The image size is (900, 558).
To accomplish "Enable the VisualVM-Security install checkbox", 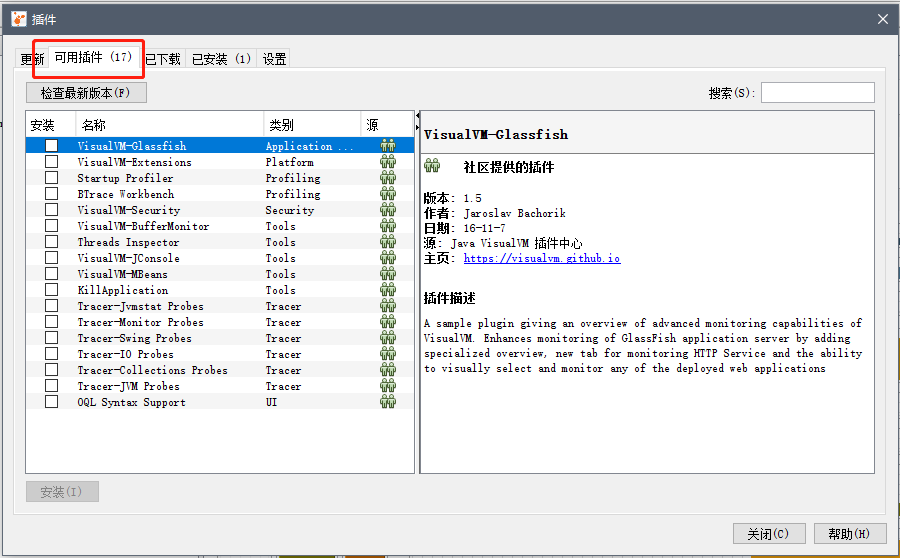I will coord(52,210).
